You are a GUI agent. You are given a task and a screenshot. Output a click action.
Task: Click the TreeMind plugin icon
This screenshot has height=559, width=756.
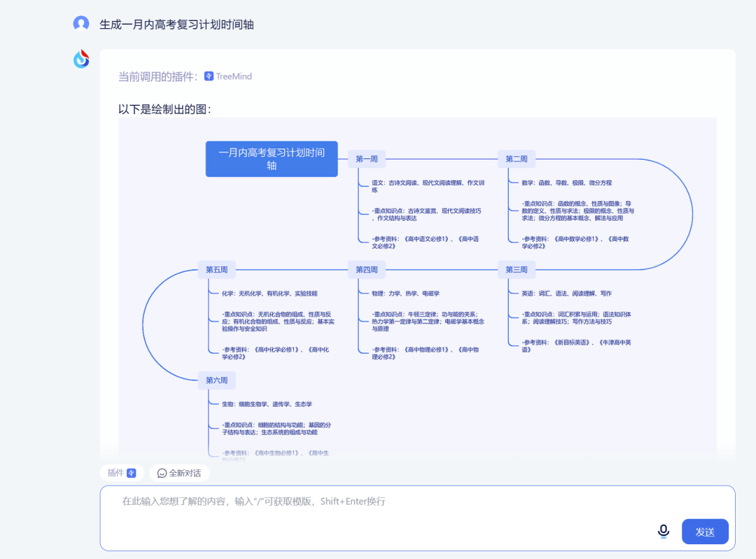(209, 76)
